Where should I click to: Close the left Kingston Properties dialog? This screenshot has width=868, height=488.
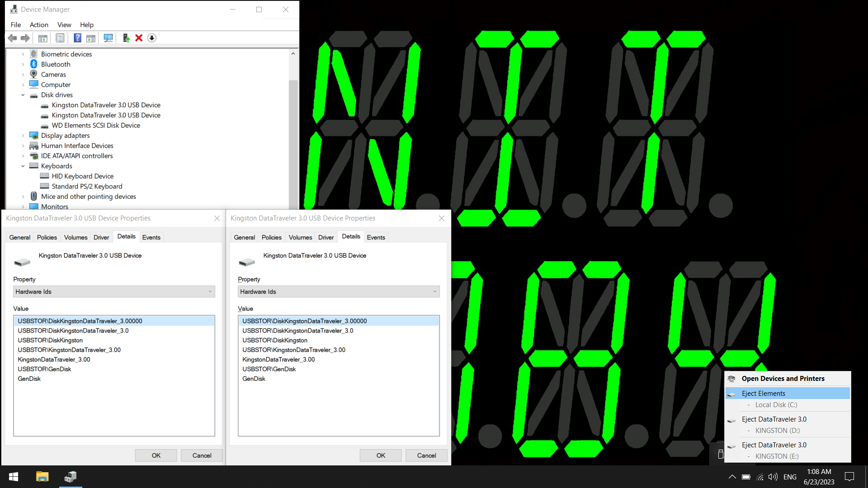[217, 218]
